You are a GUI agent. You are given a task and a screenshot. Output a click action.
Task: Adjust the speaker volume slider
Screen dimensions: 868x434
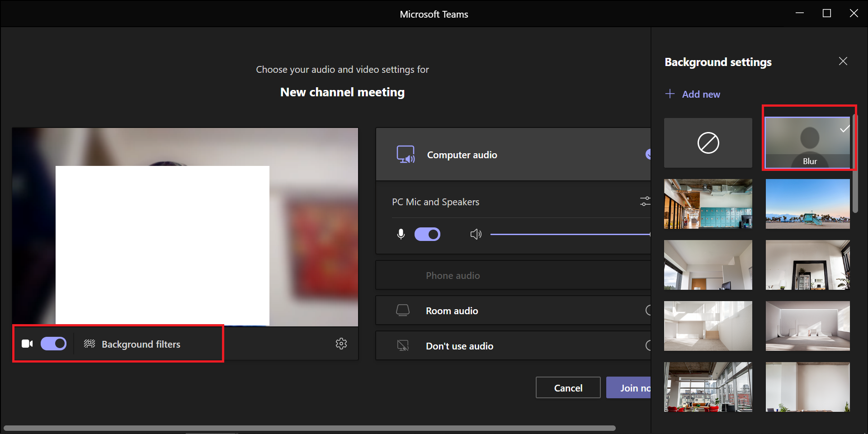point(571,234)
